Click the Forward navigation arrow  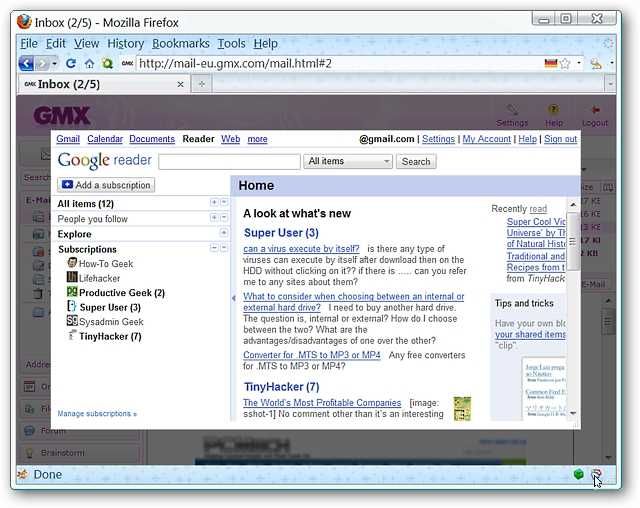[x=42, y=64]
